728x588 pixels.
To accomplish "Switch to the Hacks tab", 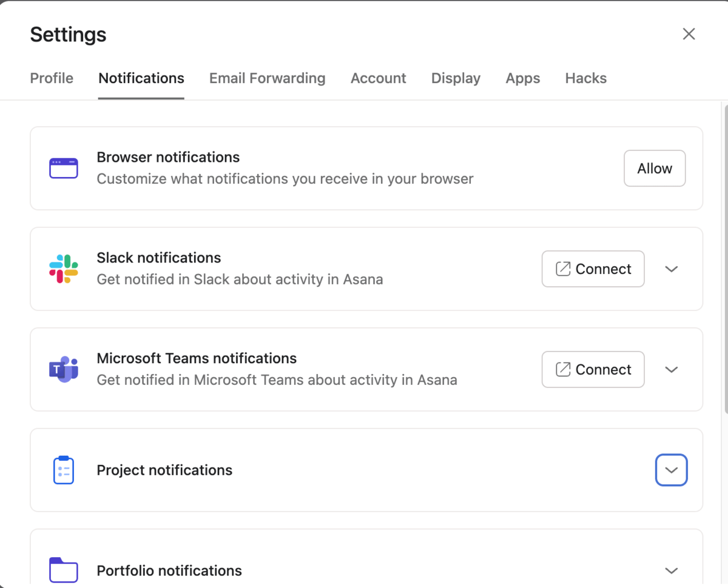I will click(x=585, y=78).
